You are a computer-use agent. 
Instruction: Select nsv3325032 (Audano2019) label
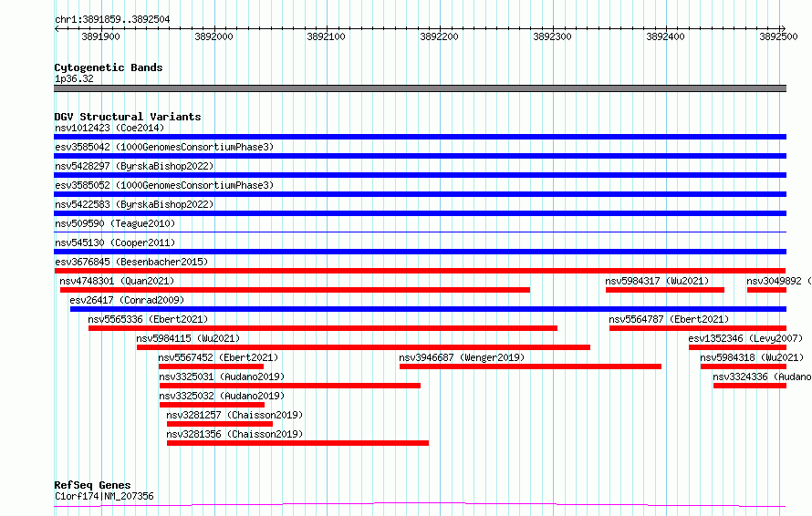[222, 396]
